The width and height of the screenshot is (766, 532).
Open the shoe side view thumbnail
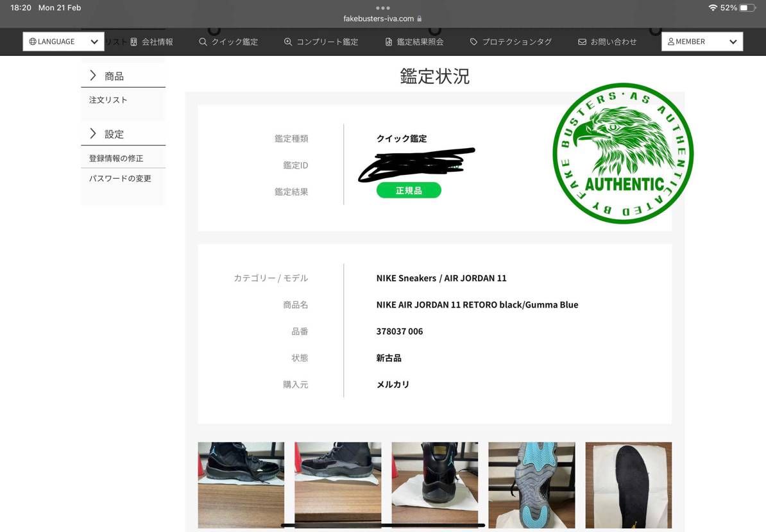(x=241, y=485)
